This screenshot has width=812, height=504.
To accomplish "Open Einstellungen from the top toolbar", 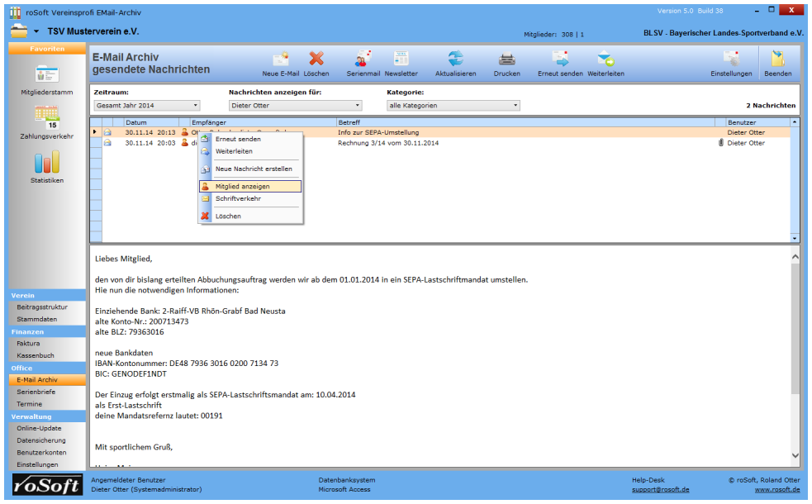I will pyautogui.click(x=731, y=59).
